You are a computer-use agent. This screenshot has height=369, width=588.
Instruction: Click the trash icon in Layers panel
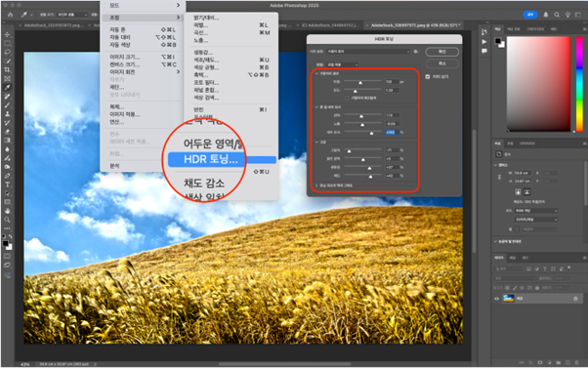[x=576, y=362]
